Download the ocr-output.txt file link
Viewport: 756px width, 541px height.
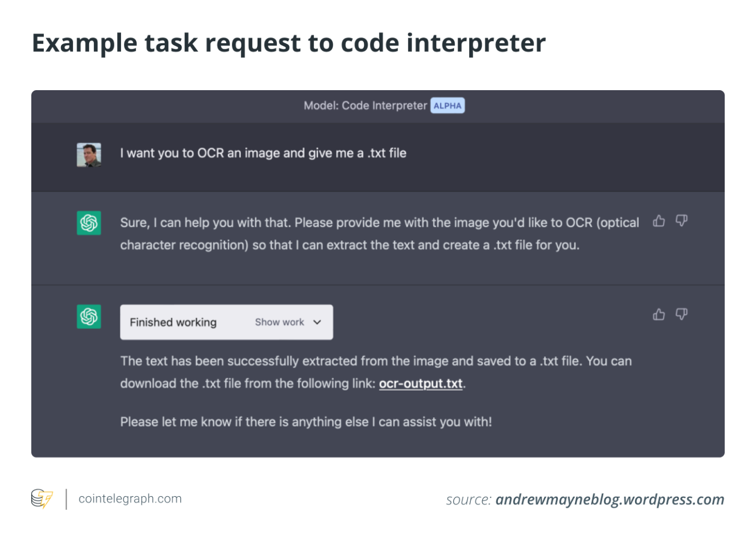(x=421, y=383)
